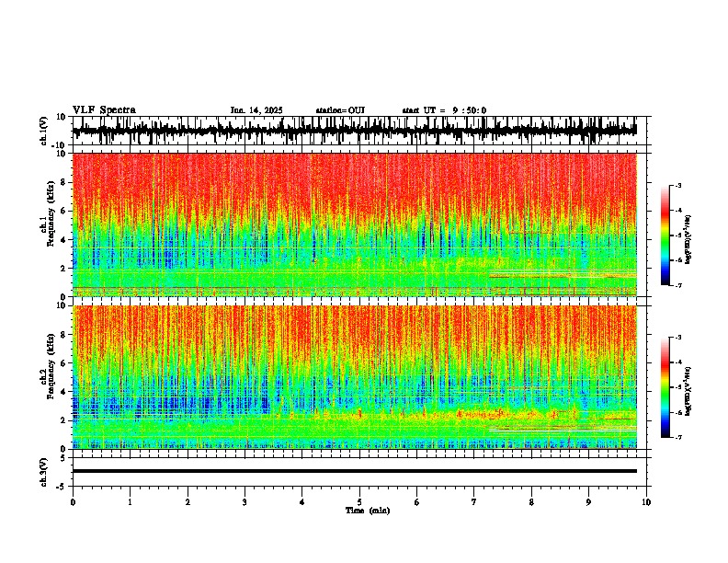
Task: Click the ch.1(V) waveform axis label
Action: click(x=44, y=131)
